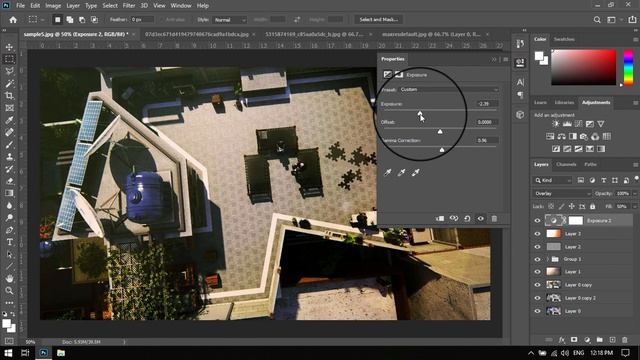Open the Fill slider dropdown arrow
Screen dimensions: 640x360
pyautogui.click(x=635, y=207)
